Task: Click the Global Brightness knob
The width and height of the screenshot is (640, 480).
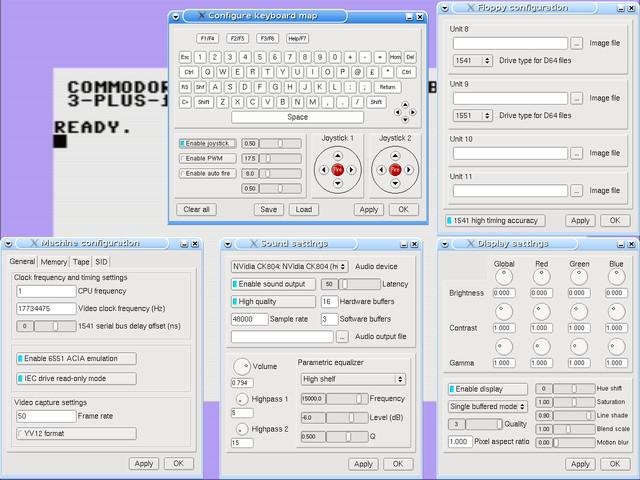Action: coord(504,277)
